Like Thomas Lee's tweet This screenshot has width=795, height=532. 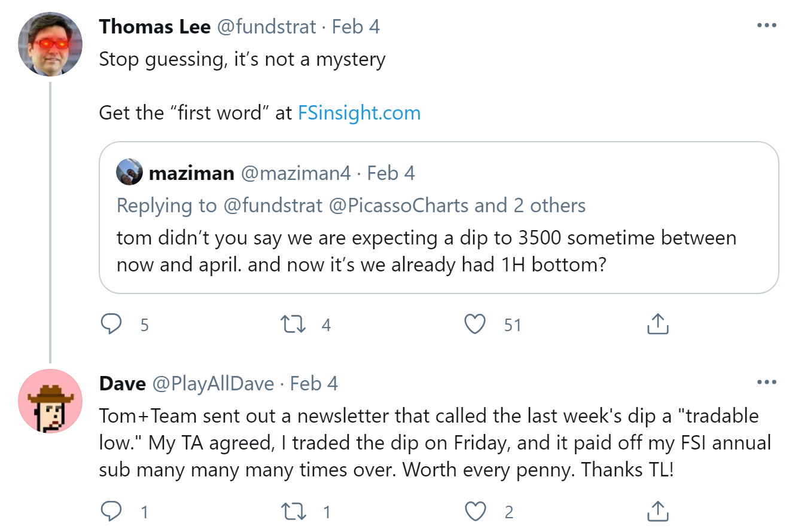pos(475,325)
